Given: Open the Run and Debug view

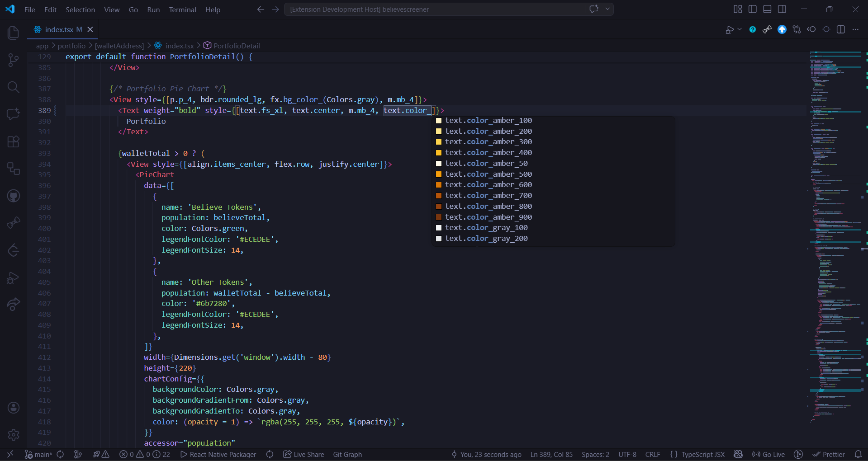Looking at the screenshot, I should [x=14, y=278].
